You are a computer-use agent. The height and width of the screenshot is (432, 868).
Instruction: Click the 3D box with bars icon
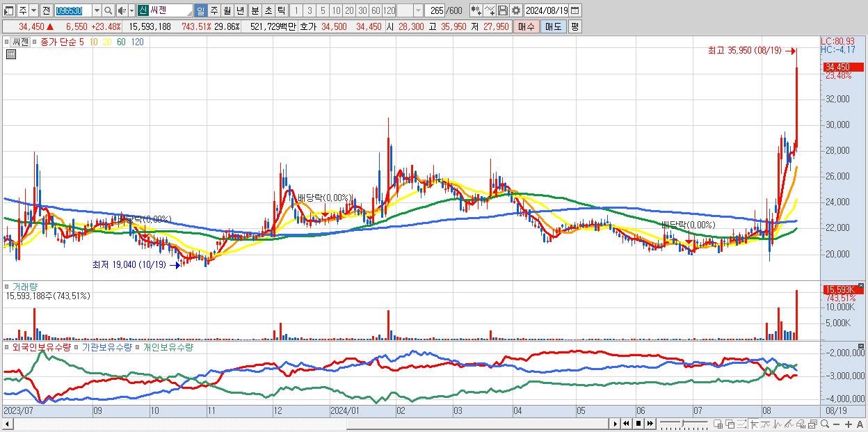(801, 424)
